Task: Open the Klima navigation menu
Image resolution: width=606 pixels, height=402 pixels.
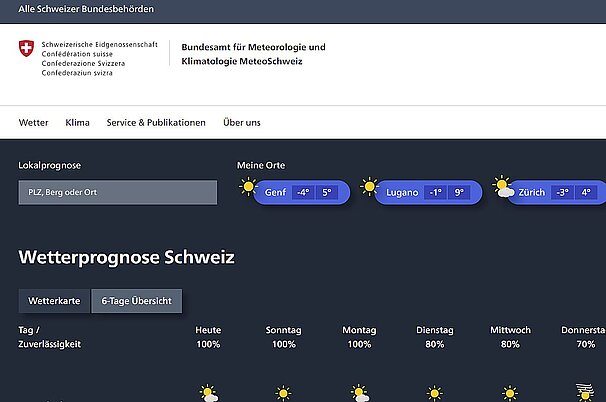Action: pyautogui.click(x=77, y=123)
